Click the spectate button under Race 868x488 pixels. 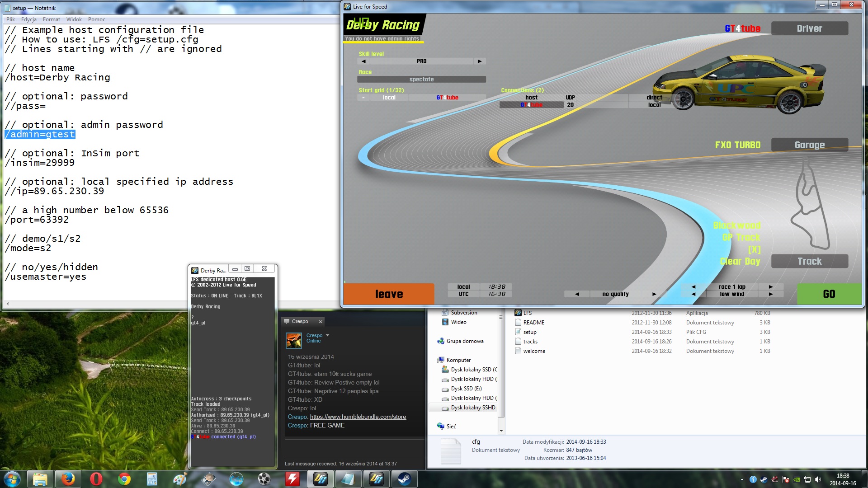(421, 80)
